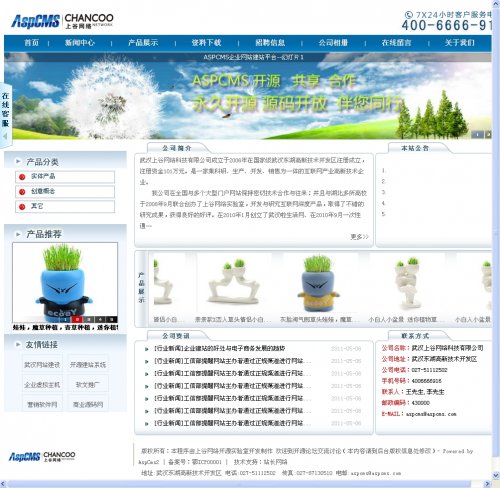Click the page scrollbar up arrow

pos(496,3)
